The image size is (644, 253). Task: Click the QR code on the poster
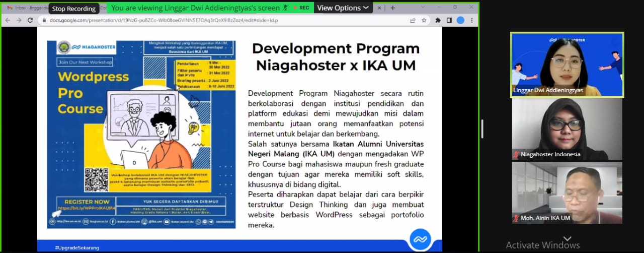(x=96, y=179)
